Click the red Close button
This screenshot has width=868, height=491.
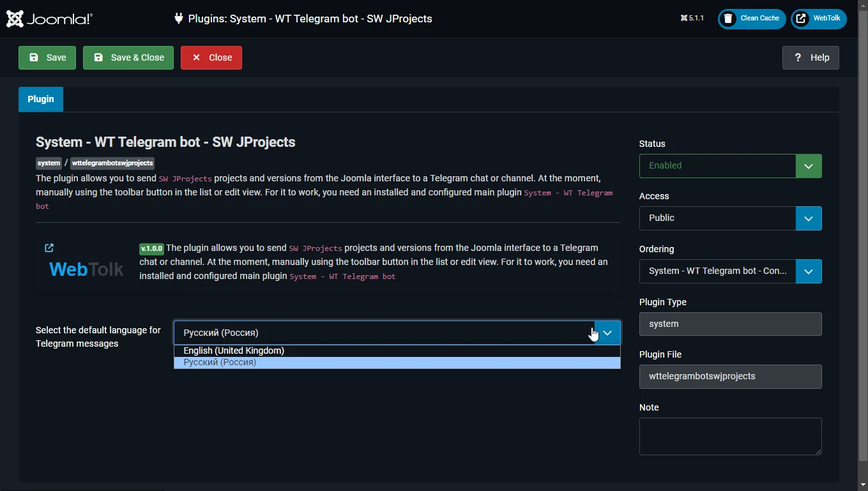point(211,57)
